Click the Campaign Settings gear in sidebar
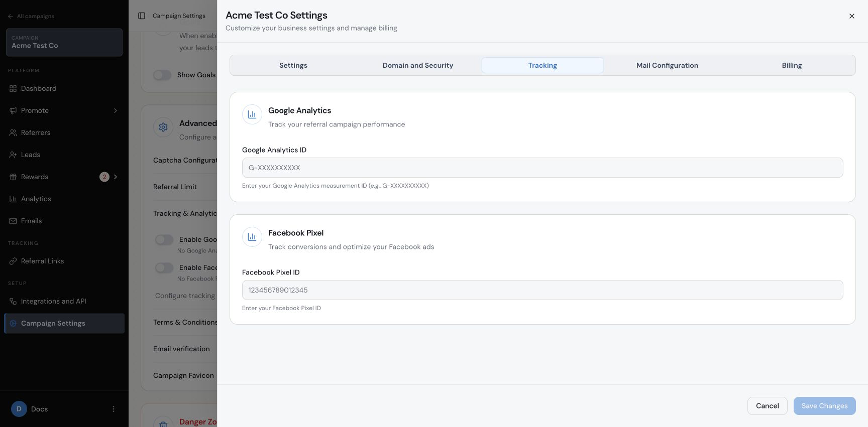 point(13,323)
